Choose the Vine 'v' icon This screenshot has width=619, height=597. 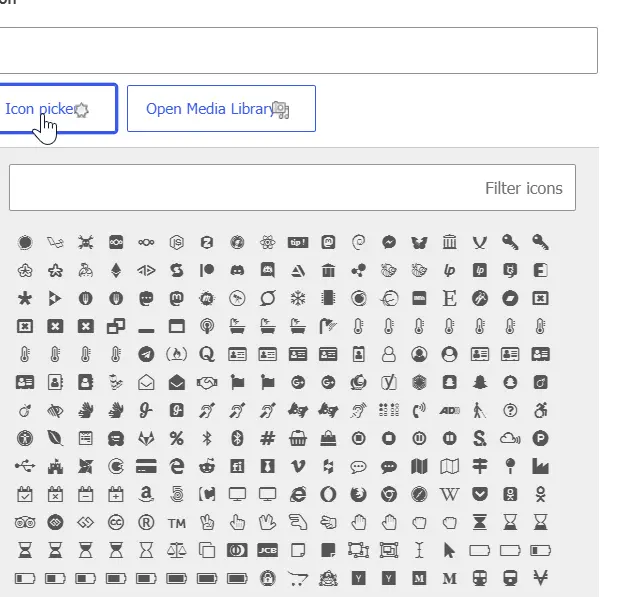pos(298,466)
